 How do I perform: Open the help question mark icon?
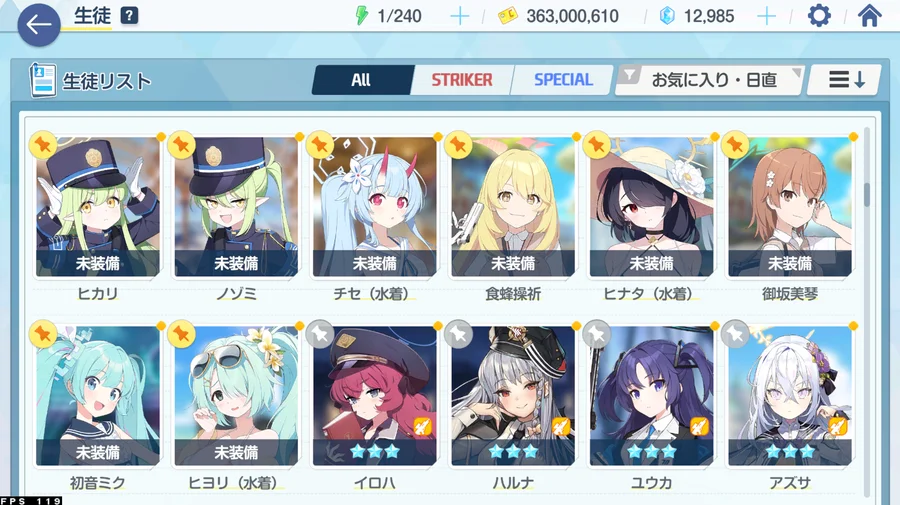pos(130,15)
